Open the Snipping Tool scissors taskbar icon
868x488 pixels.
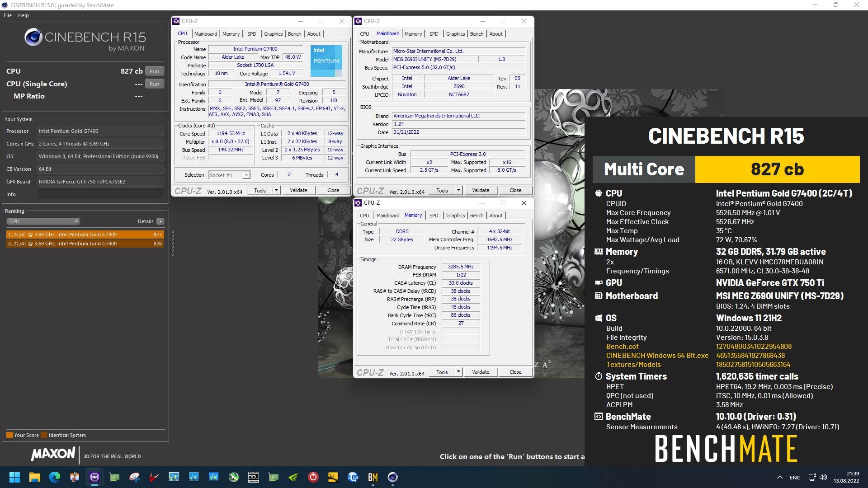click(134, 477)
